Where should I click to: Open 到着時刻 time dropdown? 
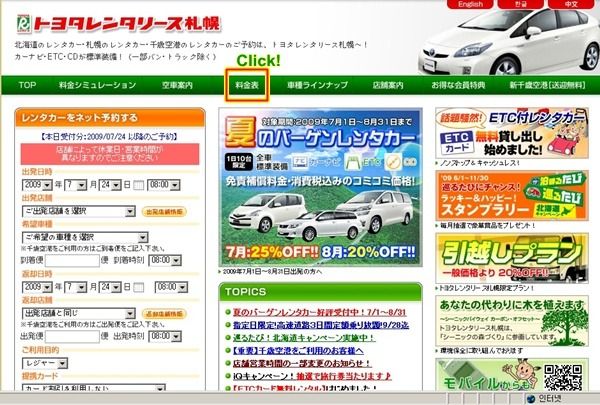point(165,260)
